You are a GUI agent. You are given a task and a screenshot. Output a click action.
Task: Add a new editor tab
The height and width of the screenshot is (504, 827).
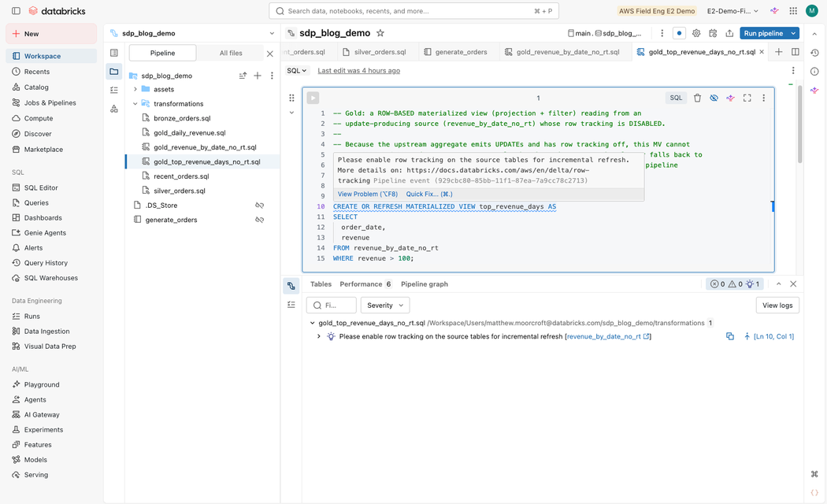[x=778, y=52]
